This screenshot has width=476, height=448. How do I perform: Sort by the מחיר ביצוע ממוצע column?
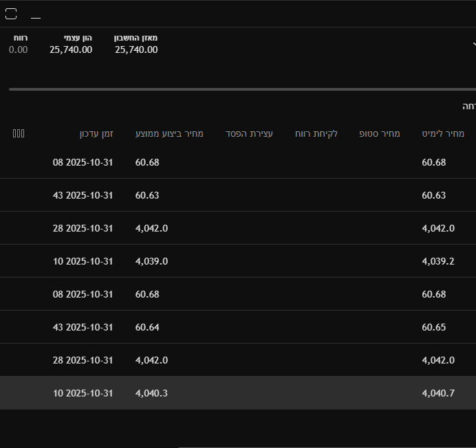pyautogui.click(x=169, y=133)
